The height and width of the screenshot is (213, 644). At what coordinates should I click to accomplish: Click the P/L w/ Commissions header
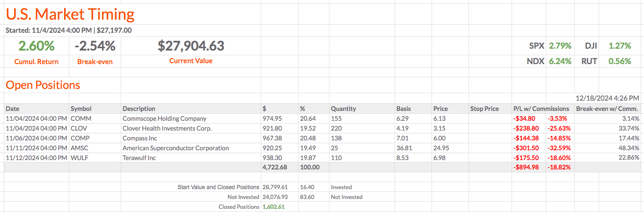tap(542, 109)
